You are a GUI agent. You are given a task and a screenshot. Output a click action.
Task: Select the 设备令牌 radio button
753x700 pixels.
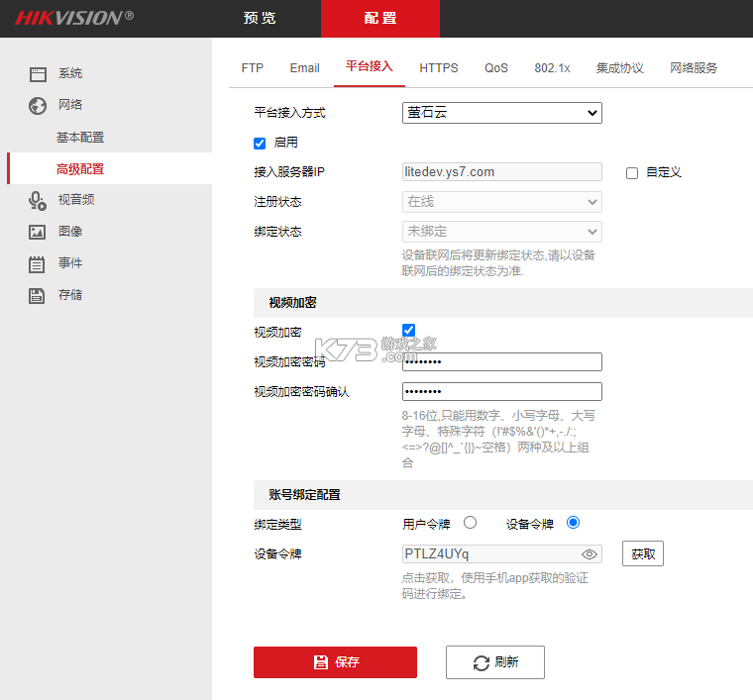(x=573, y=523)
